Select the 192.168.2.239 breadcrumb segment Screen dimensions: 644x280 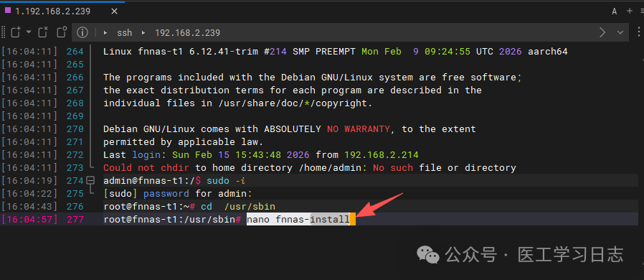[187, 32]
